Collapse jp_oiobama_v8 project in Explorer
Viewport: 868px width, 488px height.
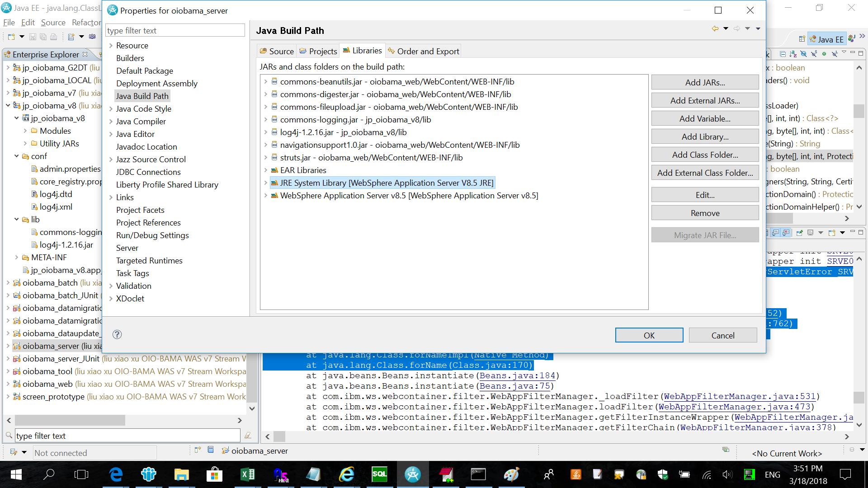point(8,106)
